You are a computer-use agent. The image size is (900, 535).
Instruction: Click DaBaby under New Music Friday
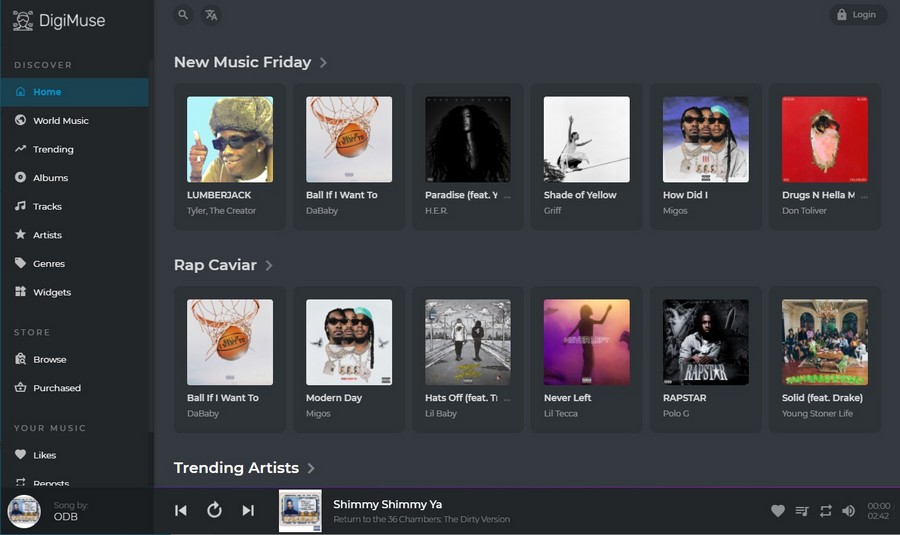click(322, 211)
